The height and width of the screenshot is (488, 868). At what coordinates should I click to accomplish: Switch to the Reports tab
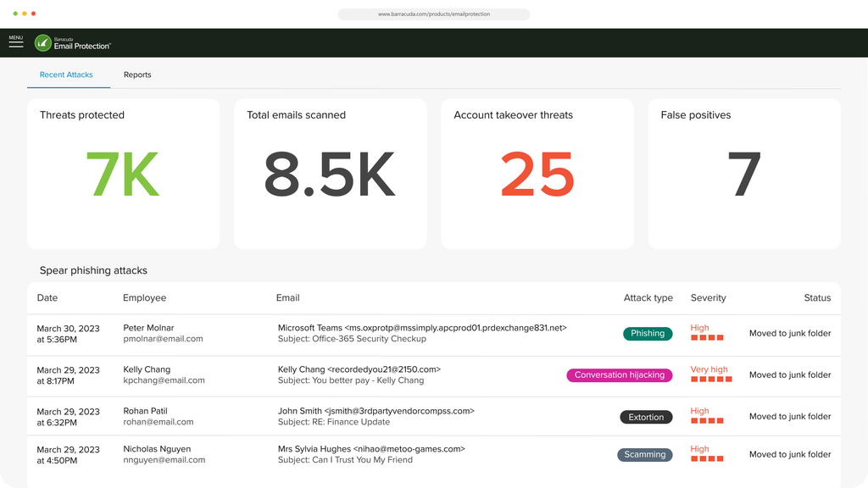click(137, 75)
